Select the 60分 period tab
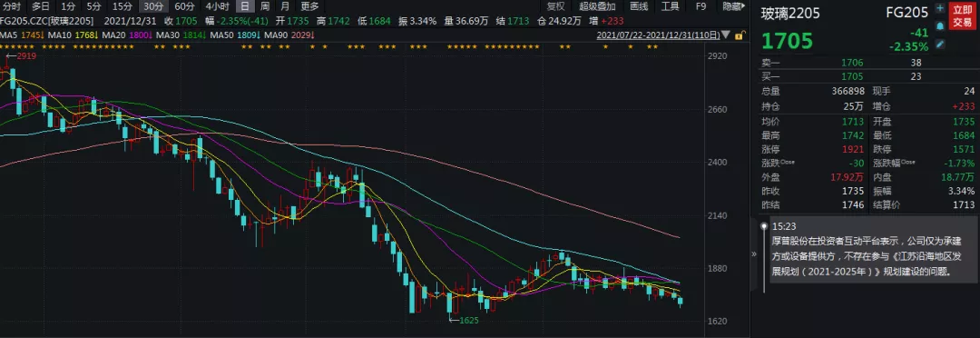The height and width of the screenshot is (338, 980). pos(184,7)
